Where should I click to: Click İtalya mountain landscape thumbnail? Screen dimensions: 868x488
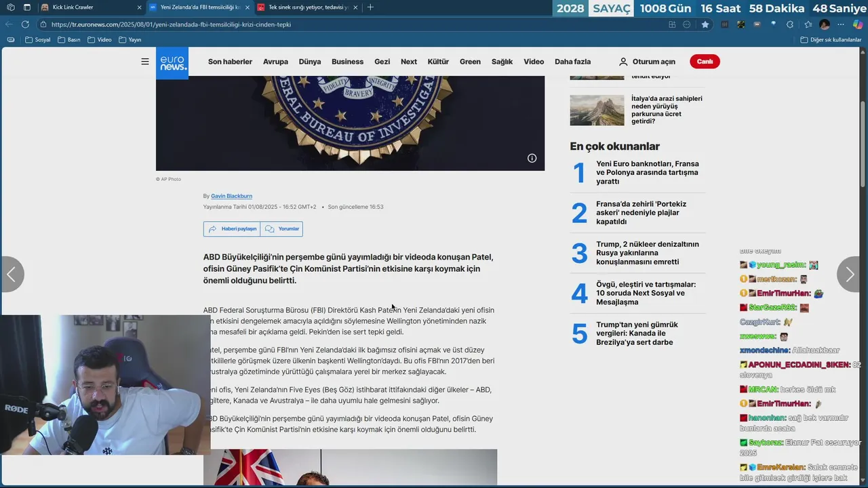(x=597, y=110)
